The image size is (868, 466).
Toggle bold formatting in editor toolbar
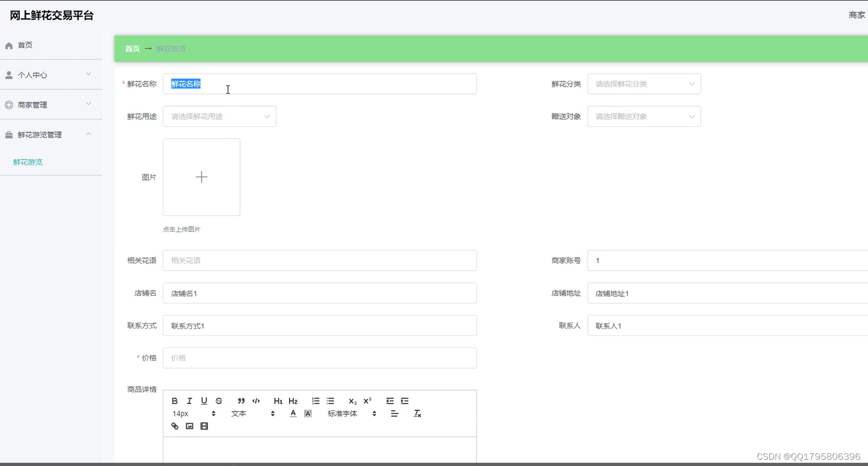pos(175,401)
